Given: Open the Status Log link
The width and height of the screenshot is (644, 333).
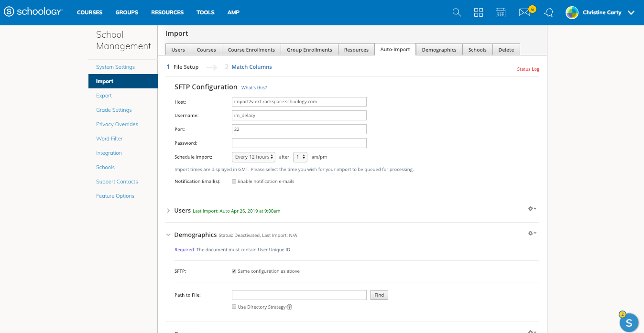Looking at the screenshot, I should [x=528, y=69].
